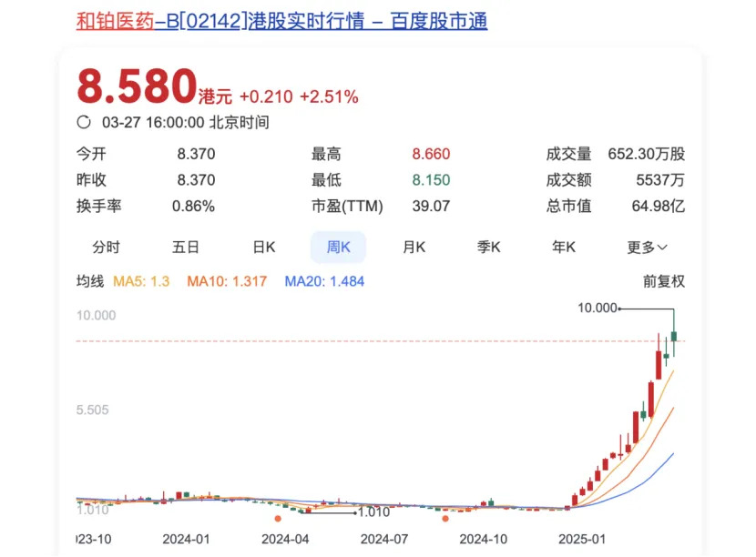Show the 日K daily candlestick view

pyautogui.click(x=264, y=247)
